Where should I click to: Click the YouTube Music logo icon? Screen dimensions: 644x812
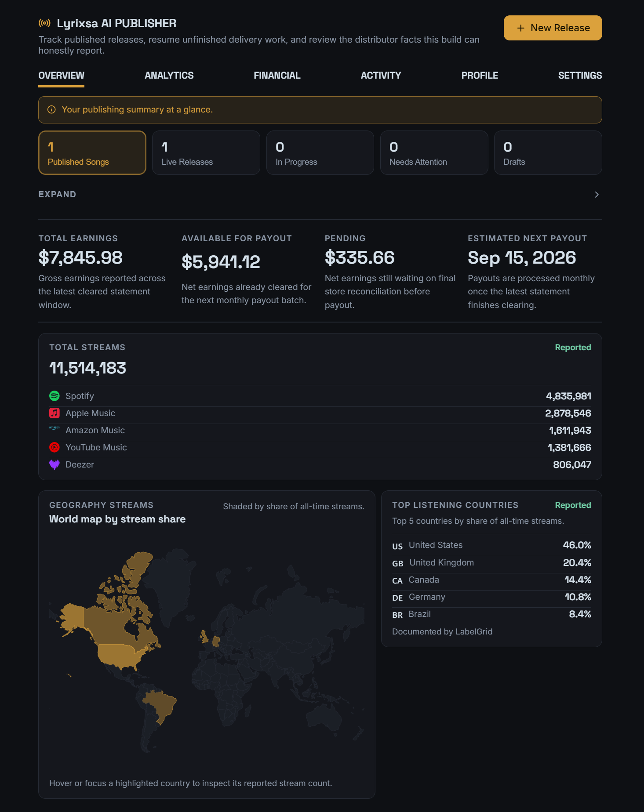click(55, 447)
